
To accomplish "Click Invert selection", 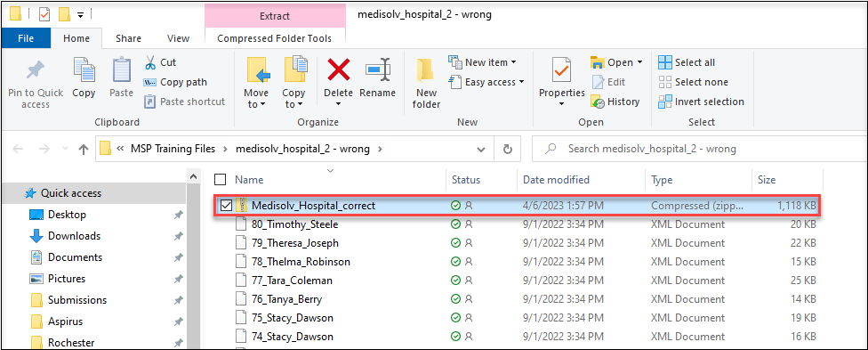I will [x=701, y=102].
